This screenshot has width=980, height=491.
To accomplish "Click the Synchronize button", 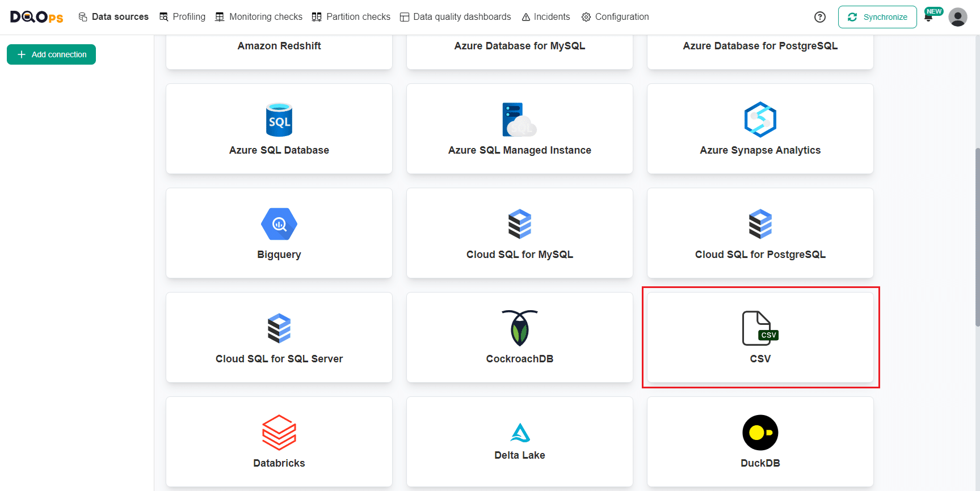I will 877,17.
